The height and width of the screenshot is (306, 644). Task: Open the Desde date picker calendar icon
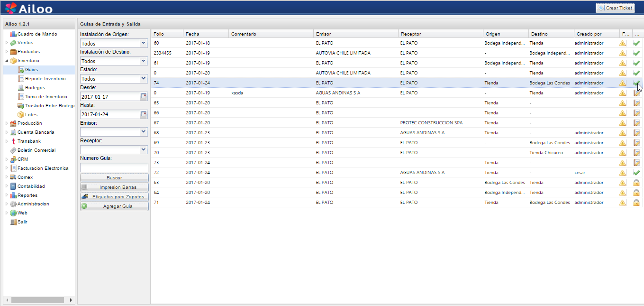[144, 96]
